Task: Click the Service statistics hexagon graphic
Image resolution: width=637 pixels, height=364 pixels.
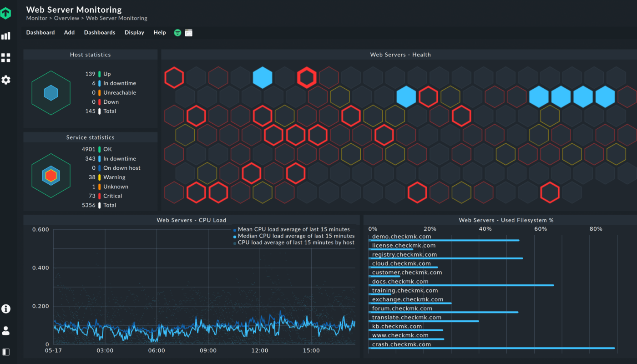Action: point(51,176)
